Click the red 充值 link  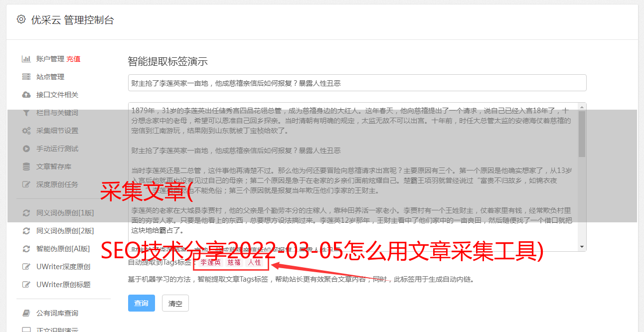click(73, 59)
